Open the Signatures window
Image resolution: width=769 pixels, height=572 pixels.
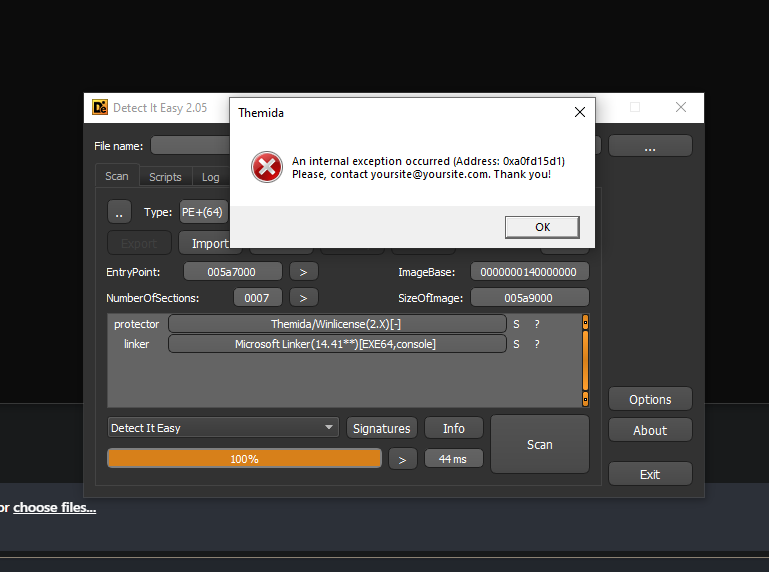(381, 428)
